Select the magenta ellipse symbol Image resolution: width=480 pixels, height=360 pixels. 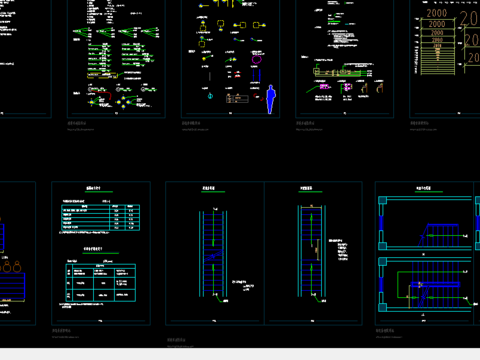pyautogui.click(x=256, y=60)
